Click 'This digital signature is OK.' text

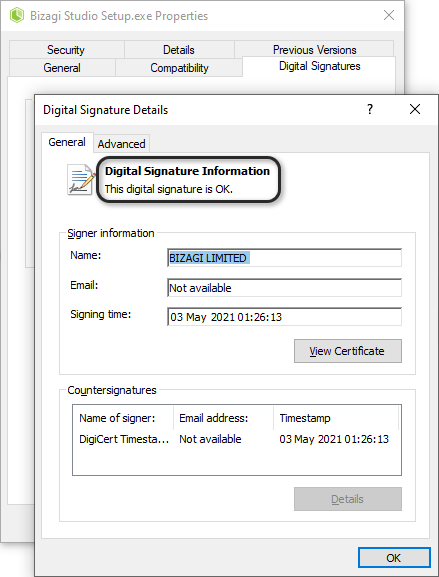pyautogui.click(x=169, y=189)
